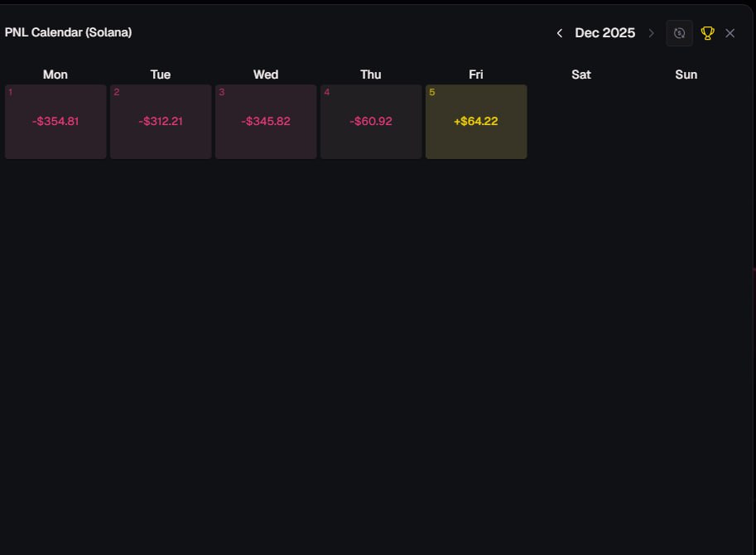Open December 4 cell showing -$60.92
Viewport: 756px width, 555px height.
coord(371,122)
